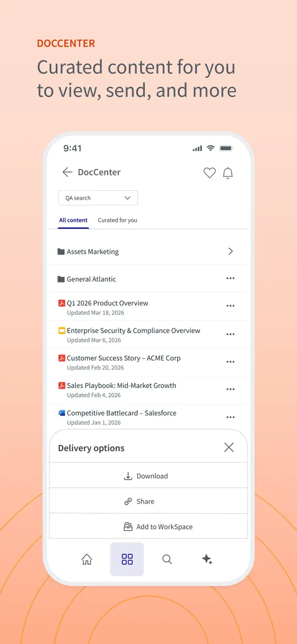The image size is (297, 644).
Task: Switch to the All content tab
Action: (73, 220)
